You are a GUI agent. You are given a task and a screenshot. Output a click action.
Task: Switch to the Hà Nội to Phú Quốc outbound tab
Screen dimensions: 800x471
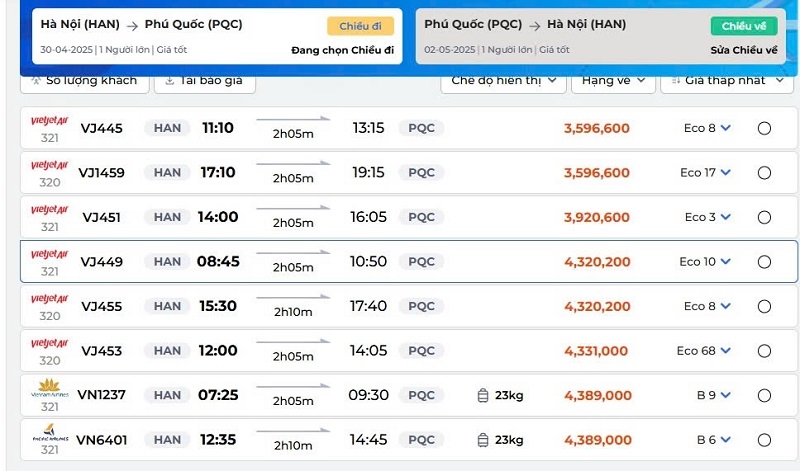[x=210, y=36]
